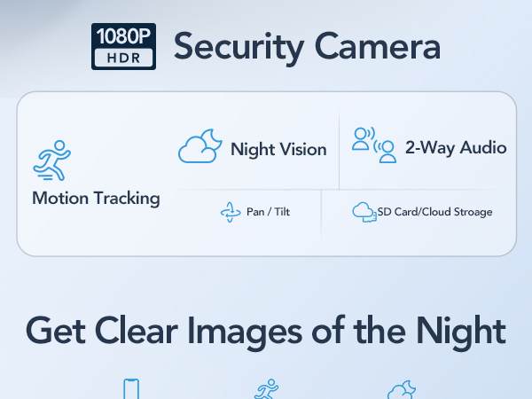532x399 pixels.
Task: Click the SD Card/Cloud Stroage label
Action: coord(435,212)
